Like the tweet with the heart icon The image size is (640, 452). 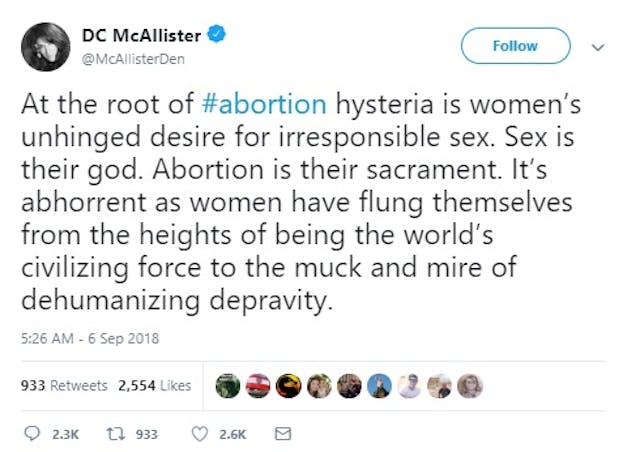tap(199, 434)
